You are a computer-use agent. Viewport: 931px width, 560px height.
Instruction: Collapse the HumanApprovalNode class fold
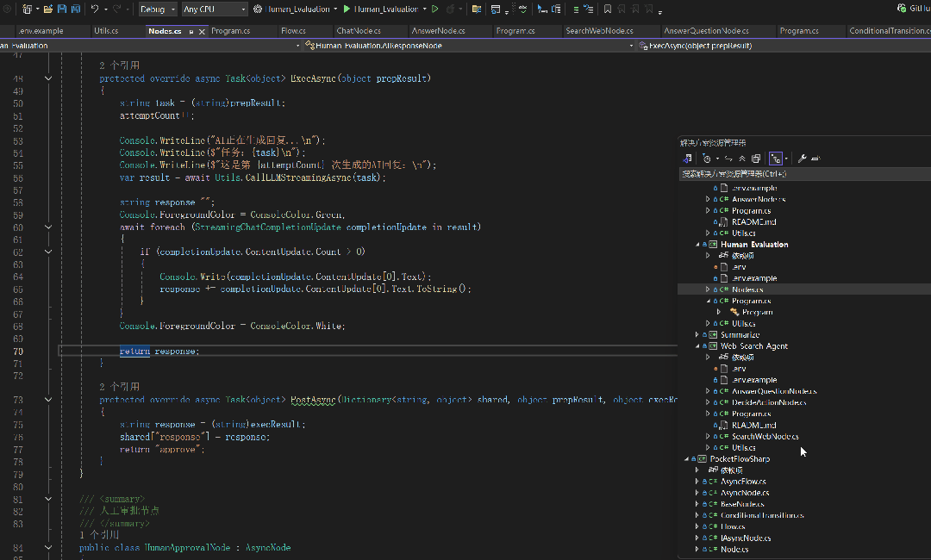pyautogui.click(x=48, y=548)
